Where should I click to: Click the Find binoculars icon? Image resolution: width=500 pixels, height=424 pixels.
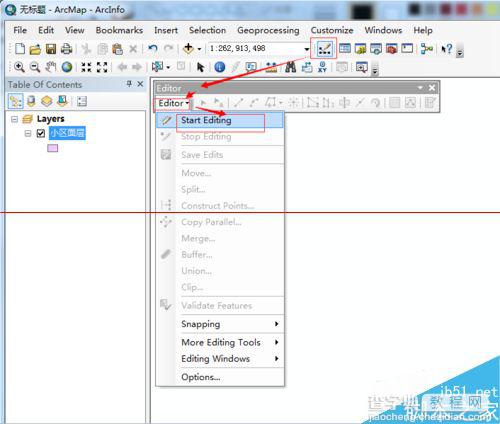click(x=291, y=67)
